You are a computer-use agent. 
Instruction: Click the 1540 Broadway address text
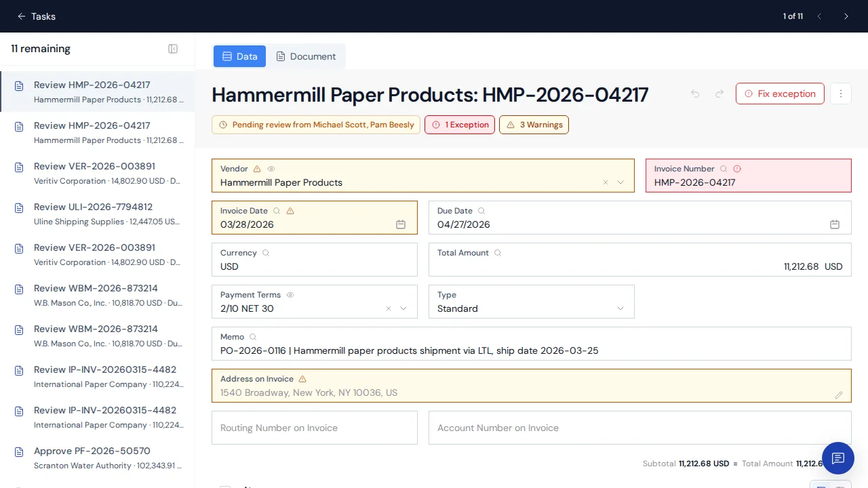(309, 392)
